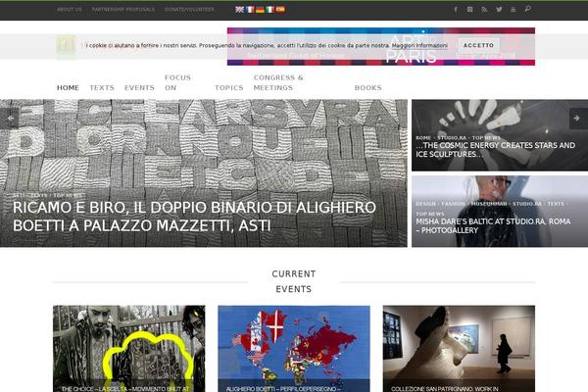Viewport: 588px width, 392px height.
Task: Open the Books menu item
Action: [x=368, y=88]
